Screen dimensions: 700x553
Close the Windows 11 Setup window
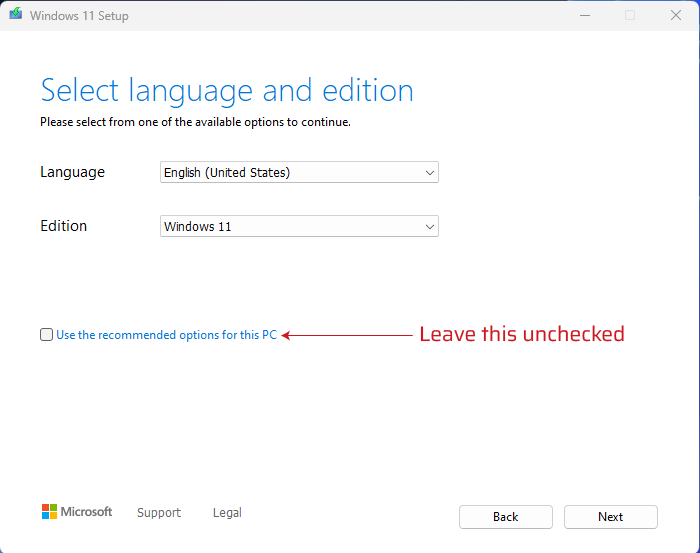[675, 15]
